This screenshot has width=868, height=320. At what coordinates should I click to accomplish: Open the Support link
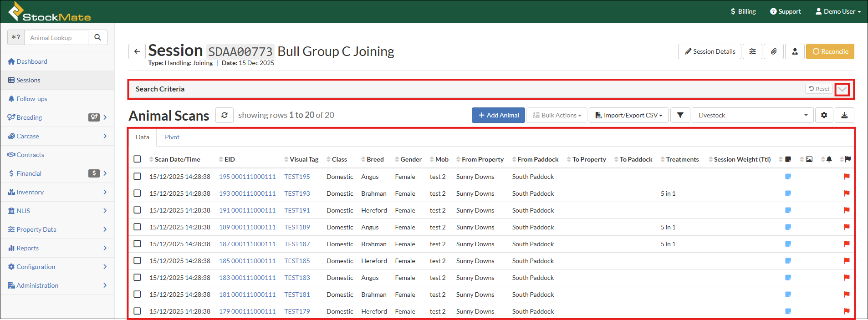coord(786,11)
